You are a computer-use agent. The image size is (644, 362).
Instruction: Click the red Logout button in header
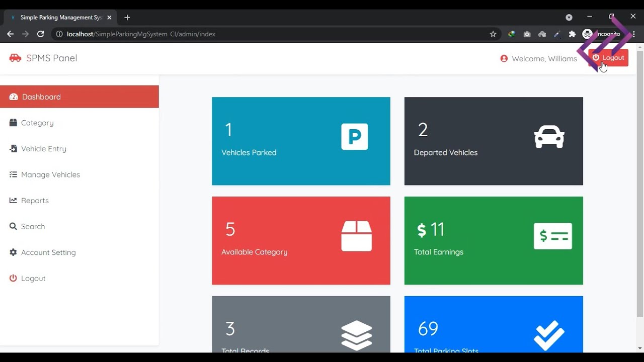pos(608,58)
